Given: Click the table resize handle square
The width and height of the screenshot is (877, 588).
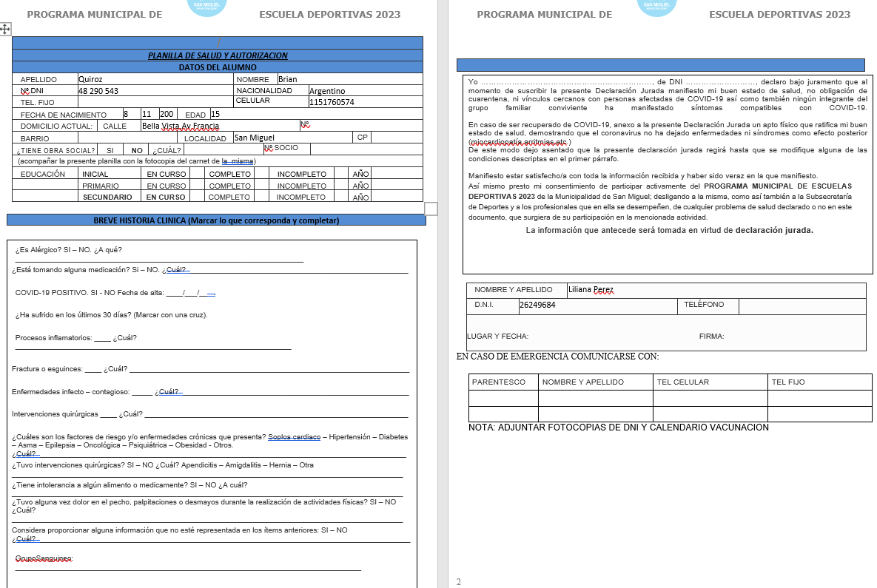Looking at the screenshot, I should pyautogui.click(x=430, y=209).
